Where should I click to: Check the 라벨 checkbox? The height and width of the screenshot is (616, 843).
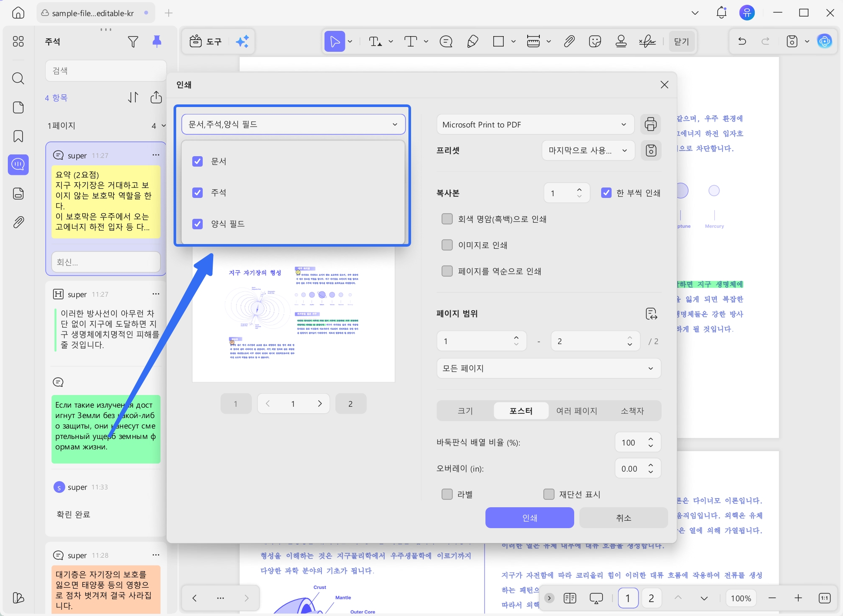tap(447, 494)
